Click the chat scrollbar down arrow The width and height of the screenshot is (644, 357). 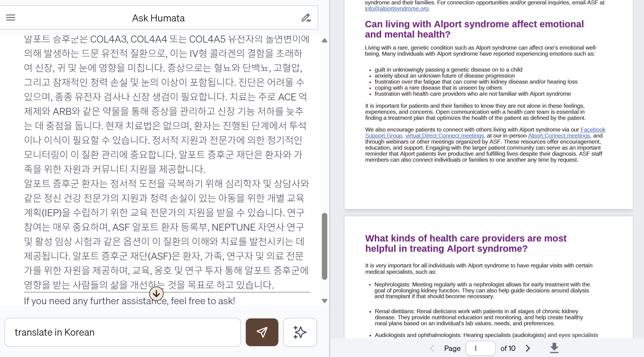click(x=325, y=301)
